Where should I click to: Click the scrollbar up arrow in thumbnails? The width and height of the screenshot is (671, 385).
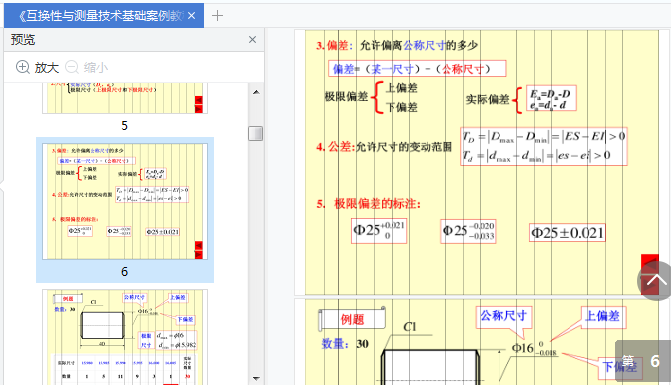(256, 92)
